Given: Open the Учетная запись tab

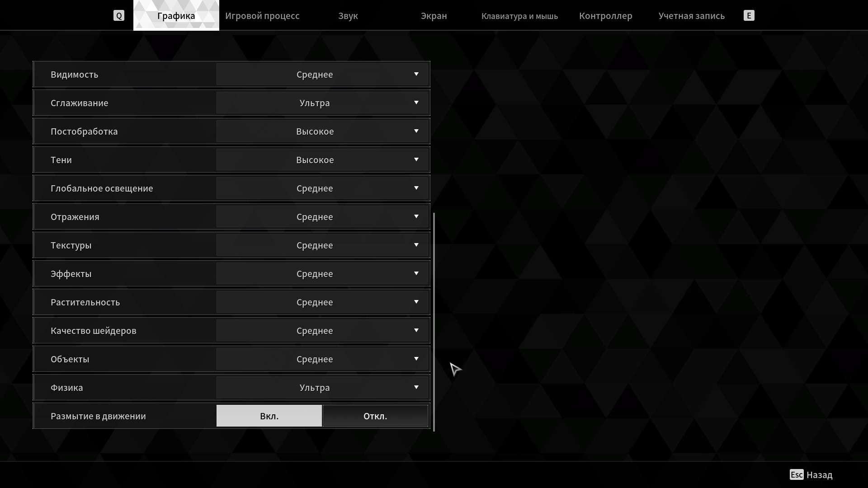Looking at the screenshot, I should click(x=692, y=16).
